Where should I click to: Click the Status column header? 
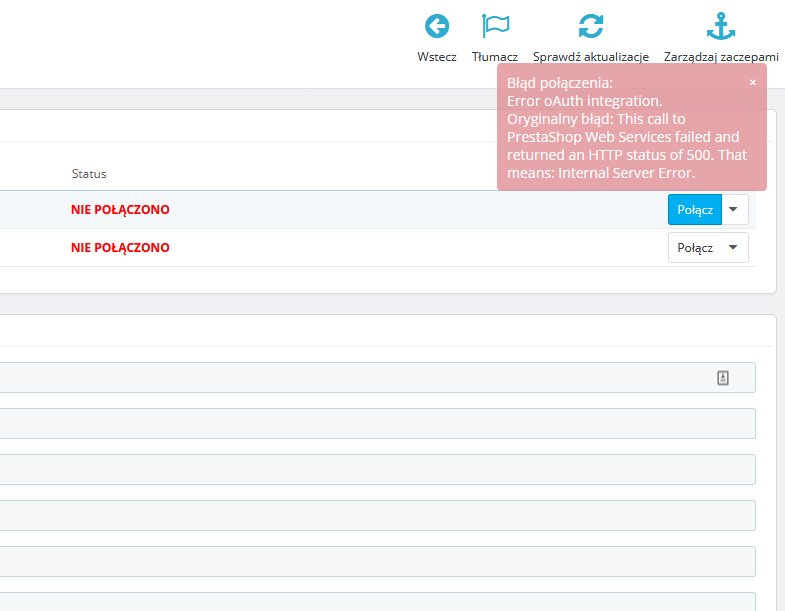click(x=89, y=174)
